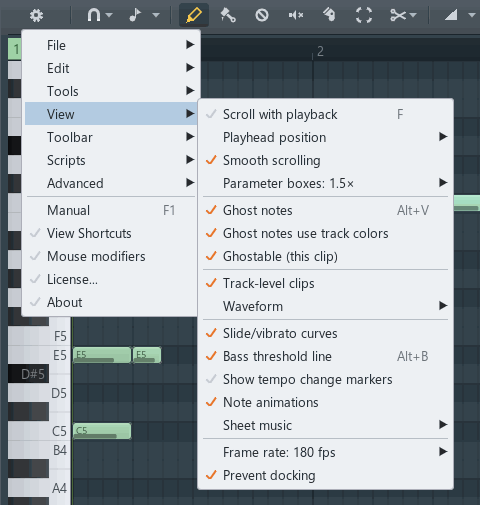The image size is (480, 505).
Task: Select the Delete tool icon
Action: 262,15
